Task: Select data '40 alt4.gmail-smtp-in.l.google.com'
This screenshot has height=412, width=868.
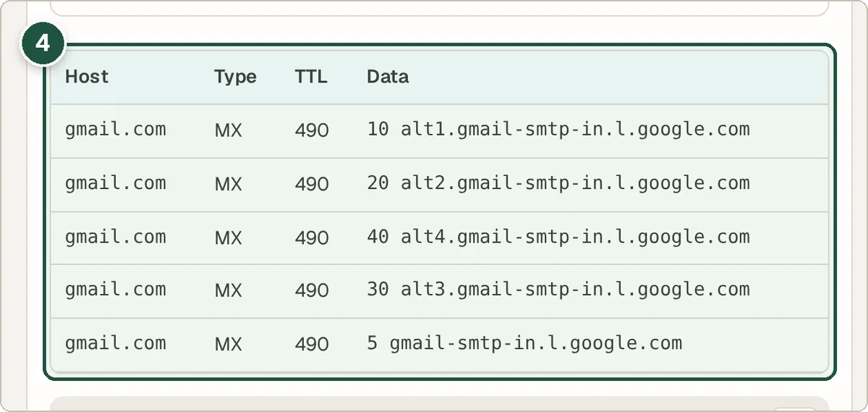Action: (558, 237)
